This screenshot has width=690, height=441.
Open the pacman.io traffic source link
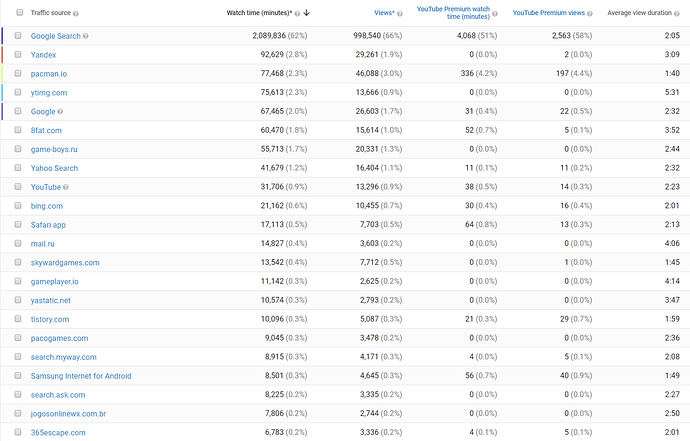tap(48, 74)
